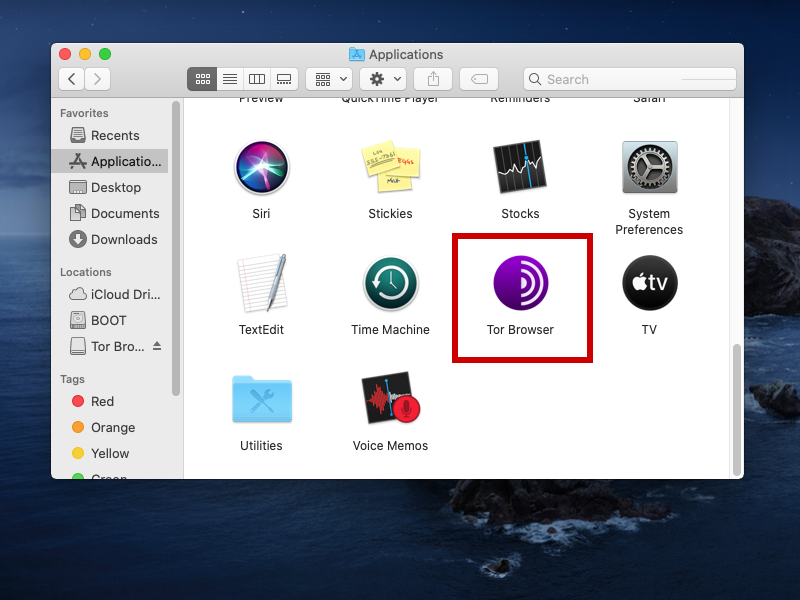Screen dimensions: 800x600
Task: Select the Red tag in the sidebar
Action: [102, 401]
